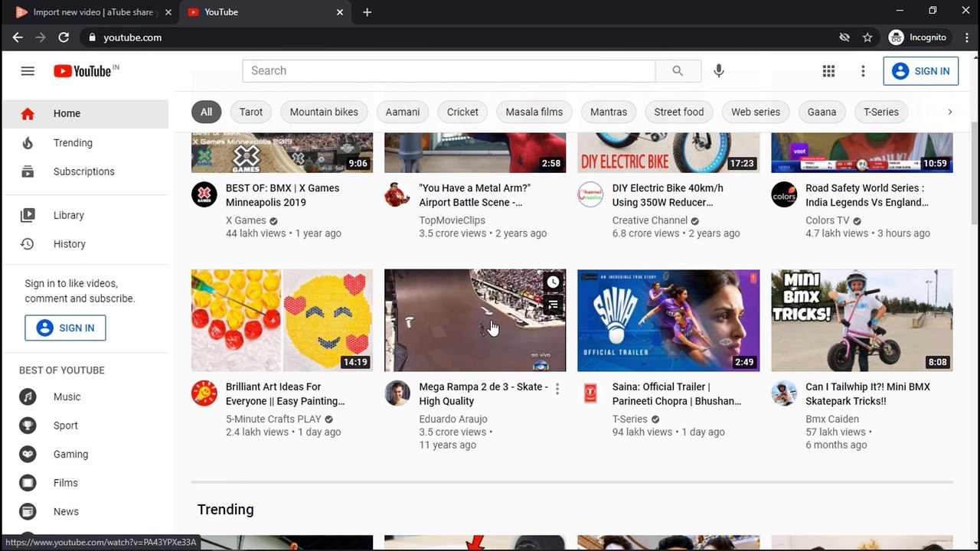This screenshot has height=551, width=980.
Task: Open Trending in sidebar
Action: (84, 143)
